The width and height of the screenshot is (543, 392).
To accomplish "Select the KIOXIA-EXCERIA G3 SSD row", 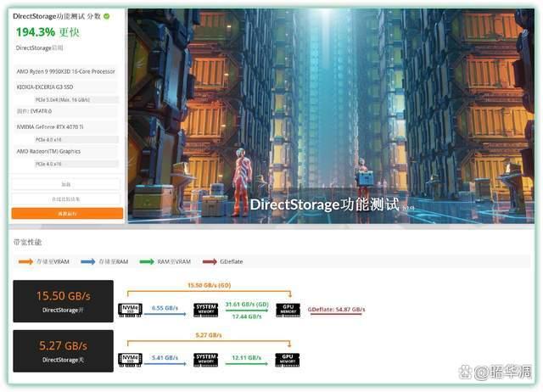I will 66,87.
